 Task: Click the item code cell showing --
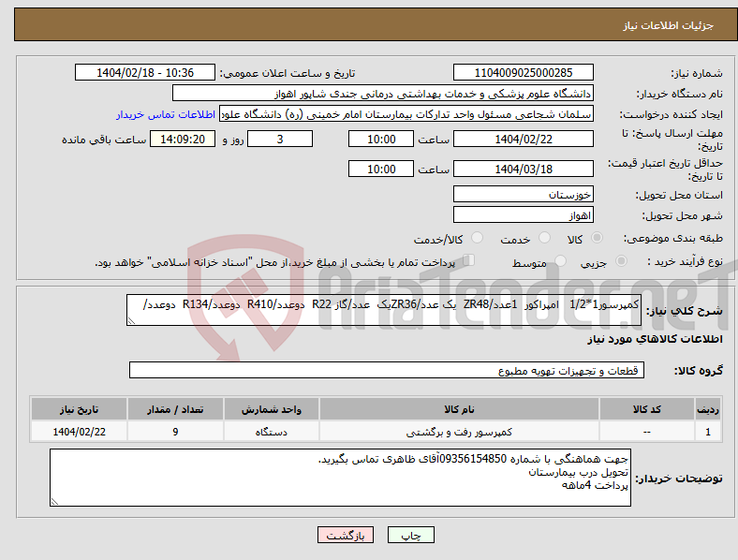click(647, 432)
